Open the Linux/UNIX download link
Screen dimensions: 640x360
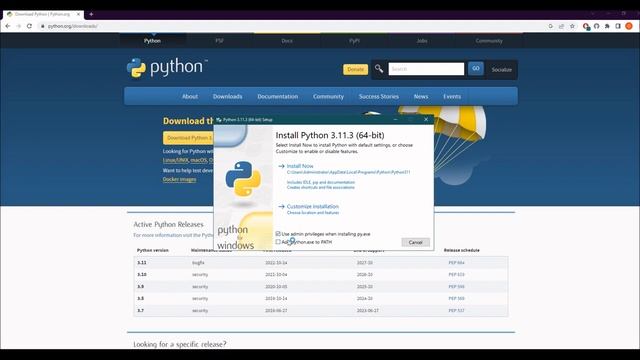(x=176, y=160)
